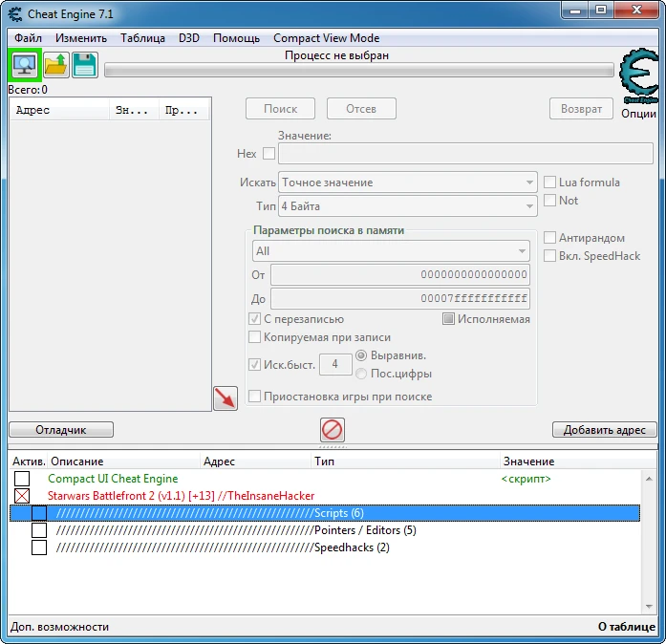Click the От start address field

(400, 274)
